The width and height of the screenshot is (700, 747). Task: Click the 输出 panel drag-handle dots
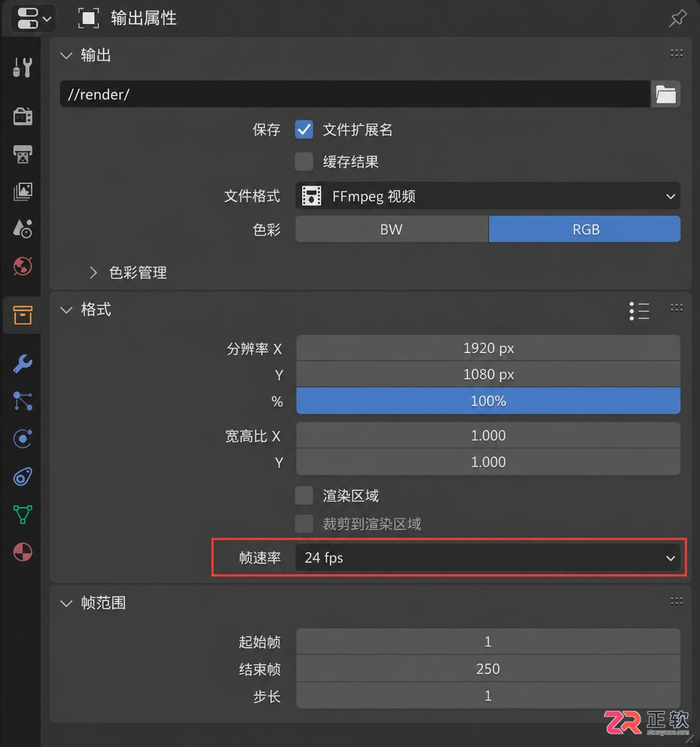tap(676, 54)
